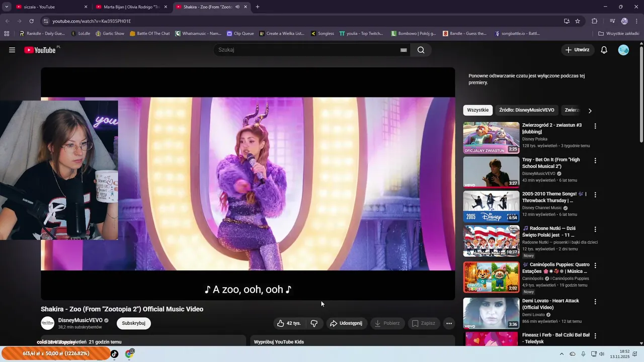Click the page vertical scrollbar
The height and width of the screenshot is (362, 644).
click(x=641, y=94)
